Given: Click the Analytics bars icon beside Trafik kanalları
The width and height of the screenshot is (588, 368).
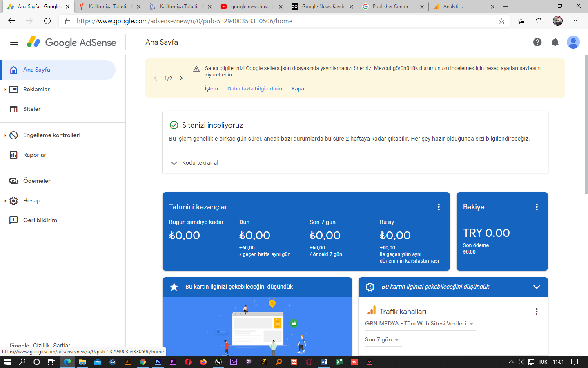Looking at the screenshot, I should [x=372, y=310].
